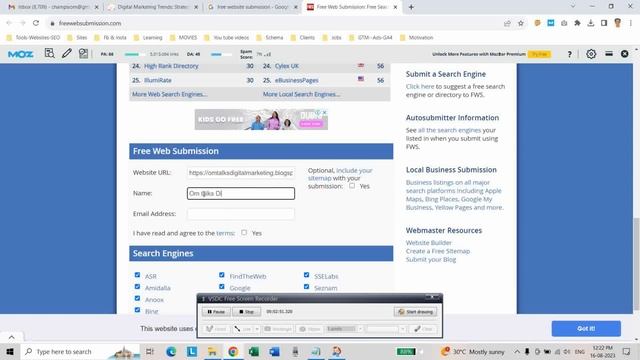Image resolution: width=640 pixels, height=360 pixels.
Task: Open Clients bookmark folder
Action: coord(303,38)
